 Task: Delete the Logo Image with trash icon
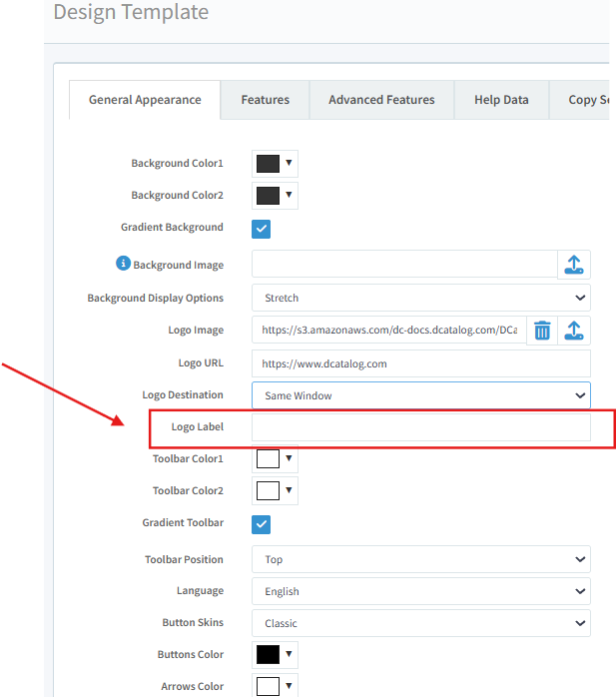click(542, 331)
